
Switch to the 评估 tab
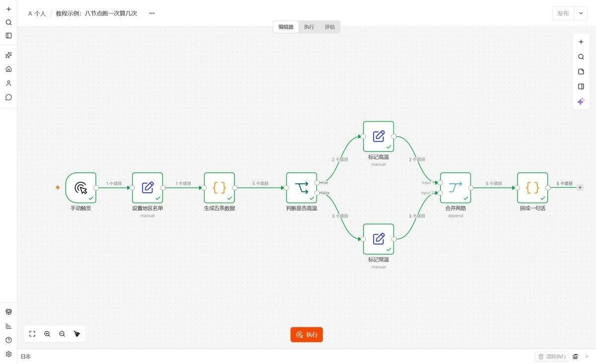(330, 27)
